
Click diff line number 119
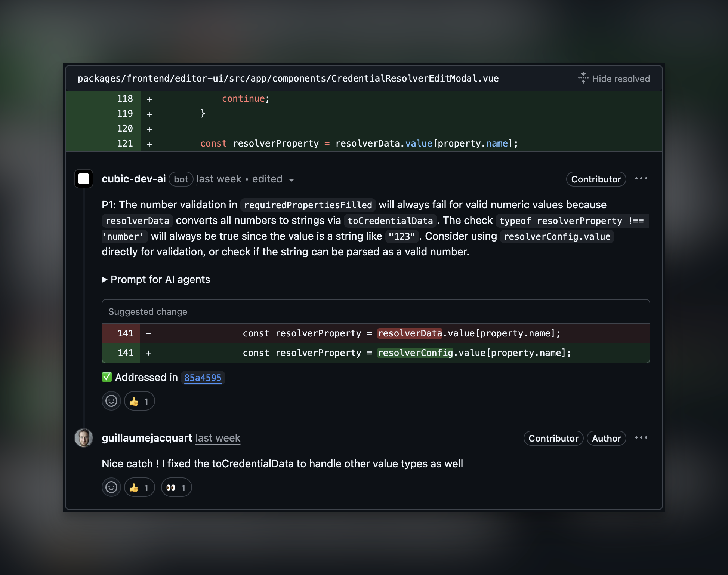coord(125,114)
